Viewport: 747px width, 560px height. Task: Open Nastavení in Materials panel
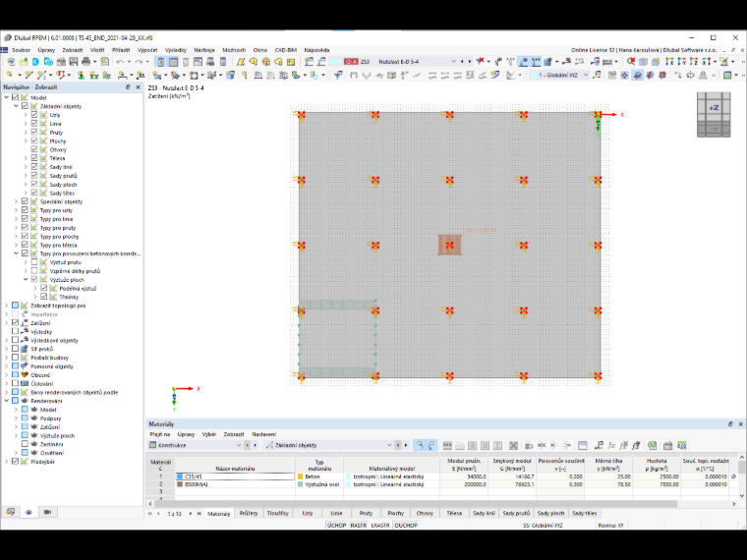pyautogui.click(x=263, y=434)
